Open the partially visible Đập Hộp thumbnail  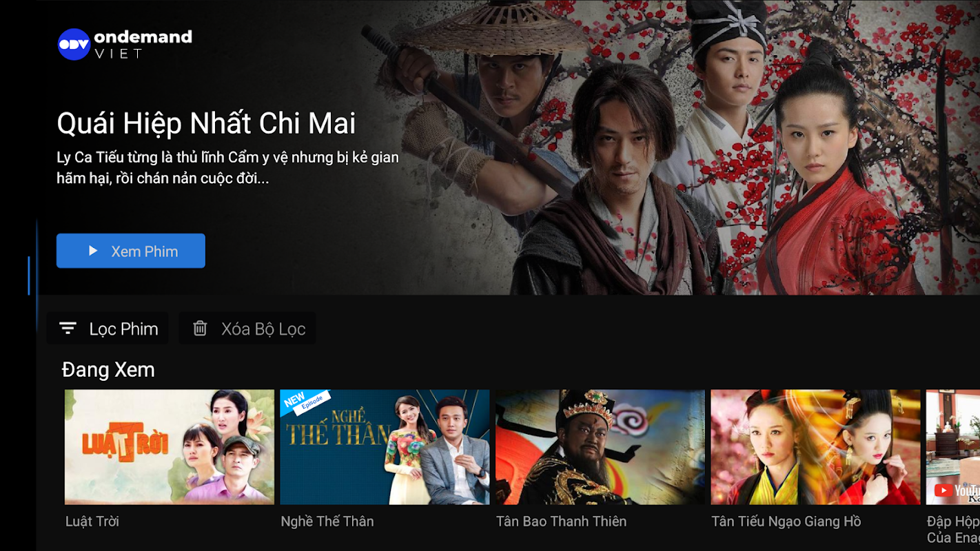tap(953, 447)
